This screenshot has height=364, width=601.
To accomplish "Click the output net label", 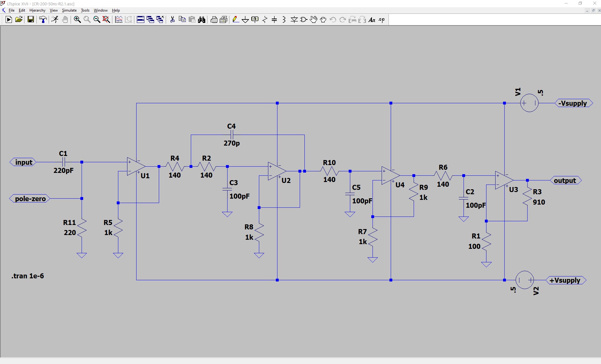I will (x=565, y=180).
